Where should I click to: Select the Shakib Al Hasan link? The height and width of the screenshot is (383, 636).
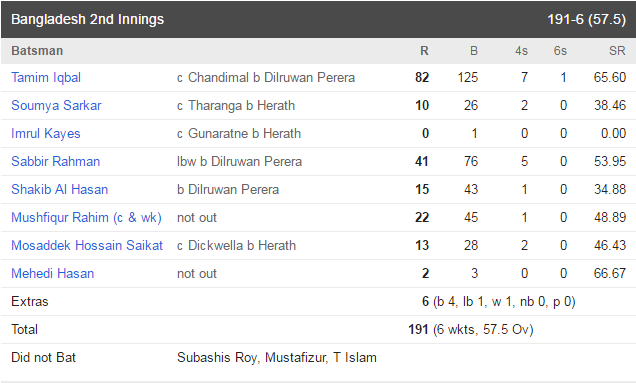60,189
